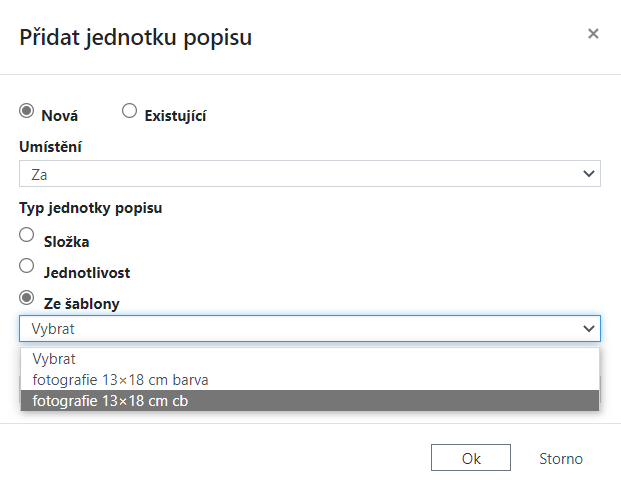
Task: Click the Nová label text
Action: click(x=60, y=116)
